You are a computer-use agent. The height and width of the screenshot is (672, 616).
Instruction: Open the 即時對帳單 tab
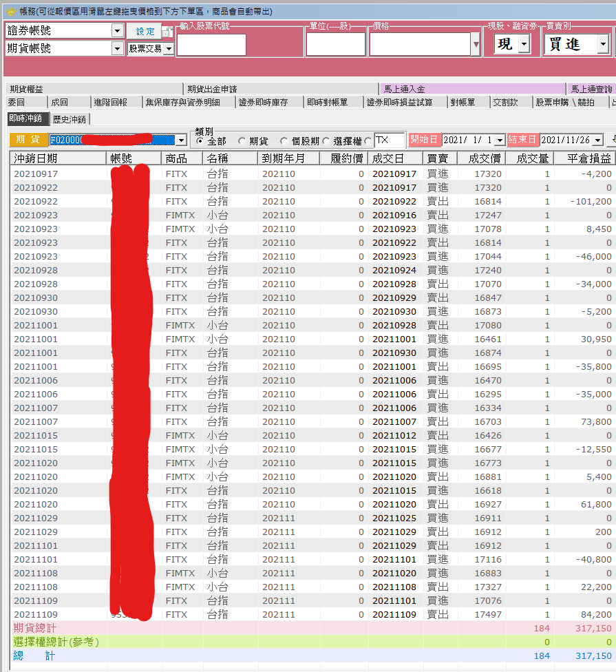pos(333,102)
